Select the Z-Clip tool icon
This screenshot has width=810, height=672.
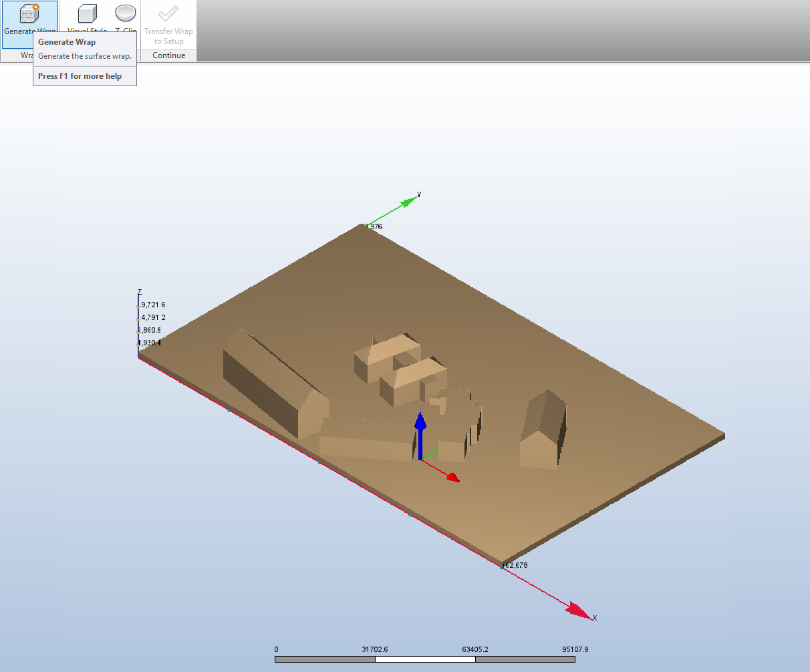point(125,13)
